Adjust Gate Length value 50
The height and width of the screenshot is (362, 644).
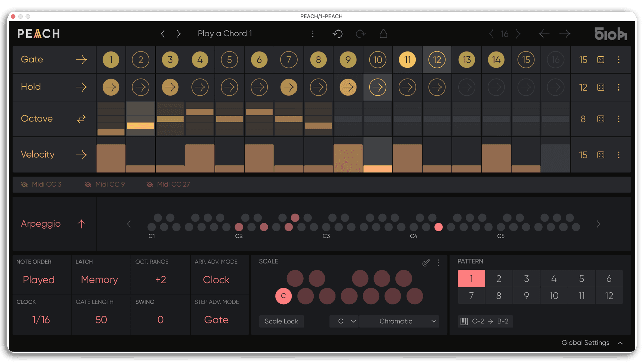point(101,320)
